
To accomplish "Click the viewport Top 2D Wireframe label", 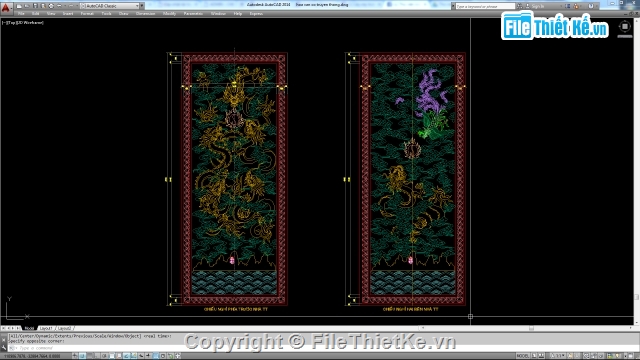I will 23,22.
